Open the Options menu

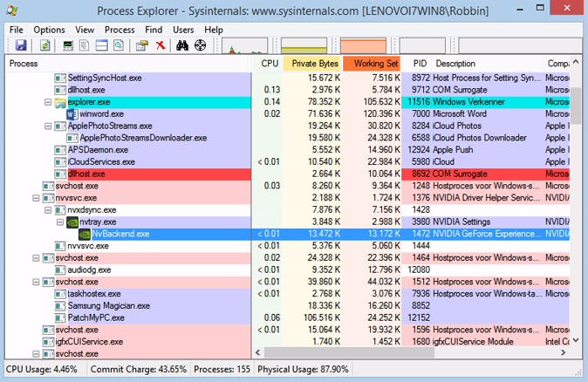click(x=49, y=30)
